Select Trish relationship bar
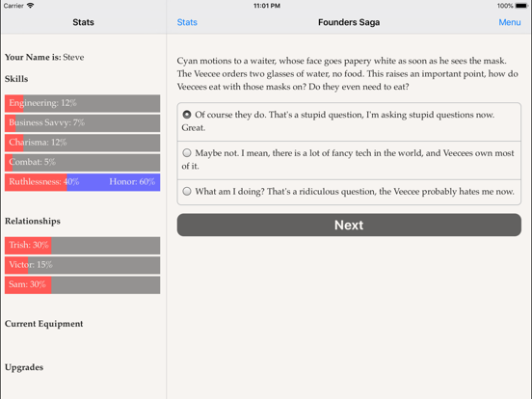The height and width of the screenshot is (399, 532). tap(83, 246)
